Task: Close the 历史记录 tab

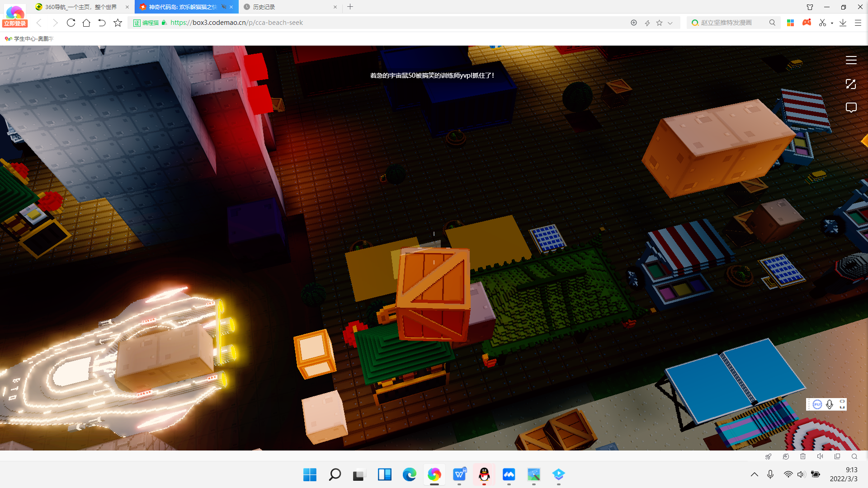Action: tap(335, 7)
